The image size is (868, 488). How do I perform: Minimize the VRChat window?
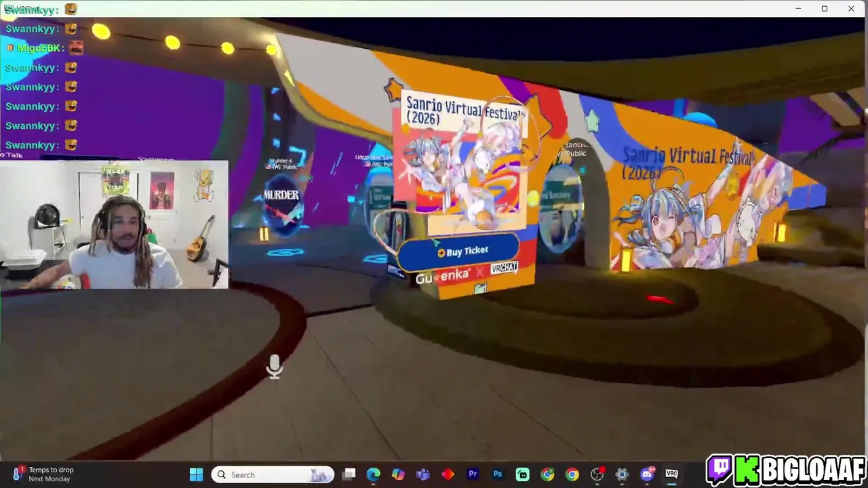[x=798, y=9]
